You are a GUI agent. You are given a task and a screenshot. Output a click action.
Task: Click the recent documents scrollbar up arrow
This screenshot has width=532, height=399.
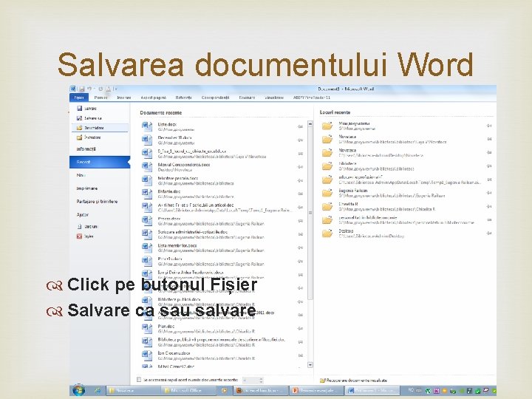tap(310, 124)
